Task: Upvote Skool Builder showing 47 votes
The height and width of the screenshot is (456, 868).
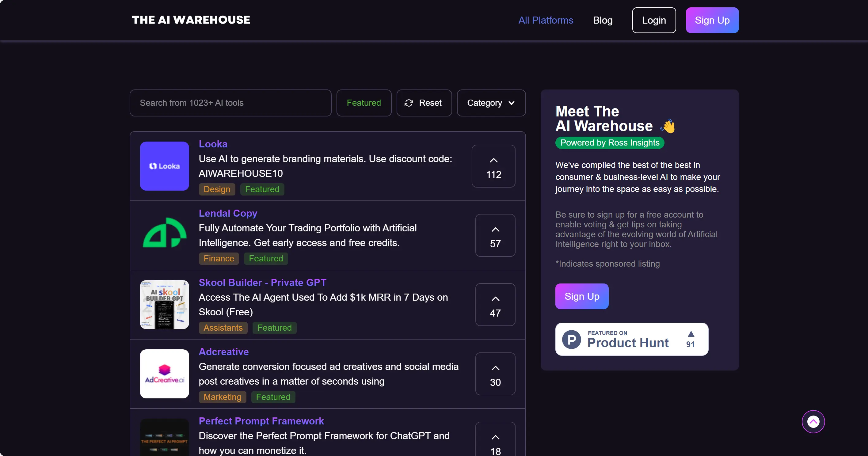Action: [x=495, y=304]
